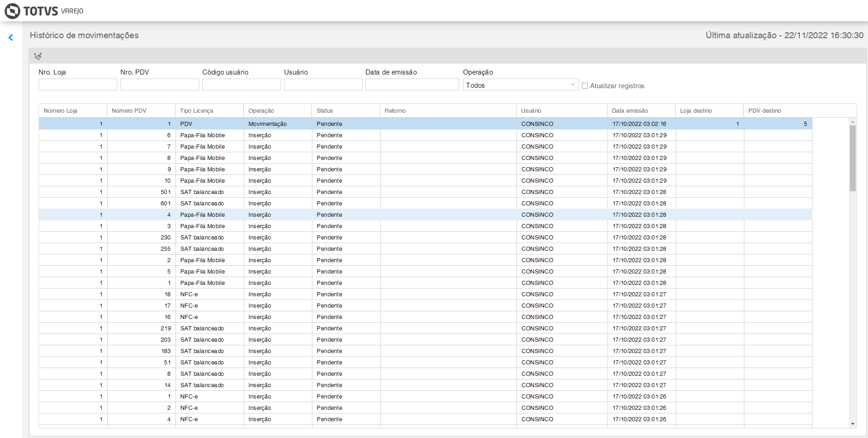The width and height of the screenshot is (868, 438).
Task: Go back using the blue chevron arrow
Action: [x=11, y=38]
